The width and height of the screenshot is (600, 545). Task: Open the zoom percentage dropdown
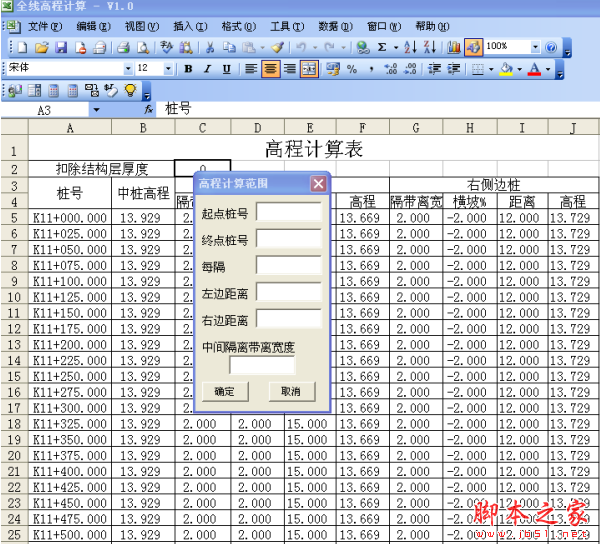click(536, 47)
